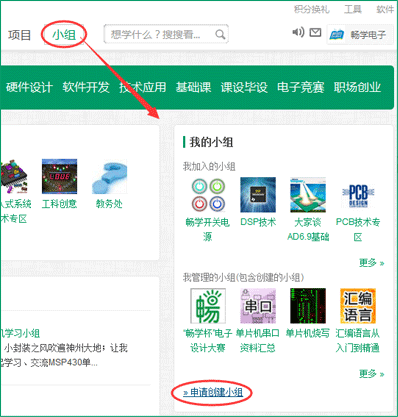Click the speaker sound icon
Image resolution: width=398 pixels, height=417 pixels.
(298, 32)
